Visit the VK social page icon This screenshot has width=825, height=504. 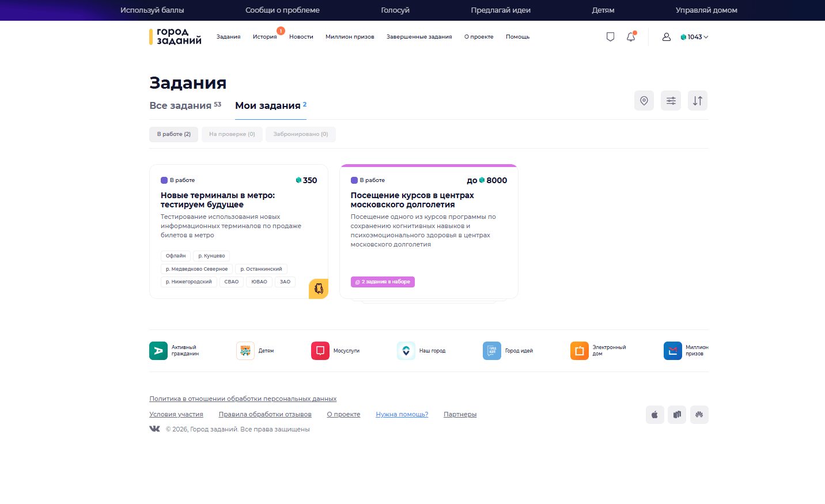pyautogui.click(x=154, y=429)
